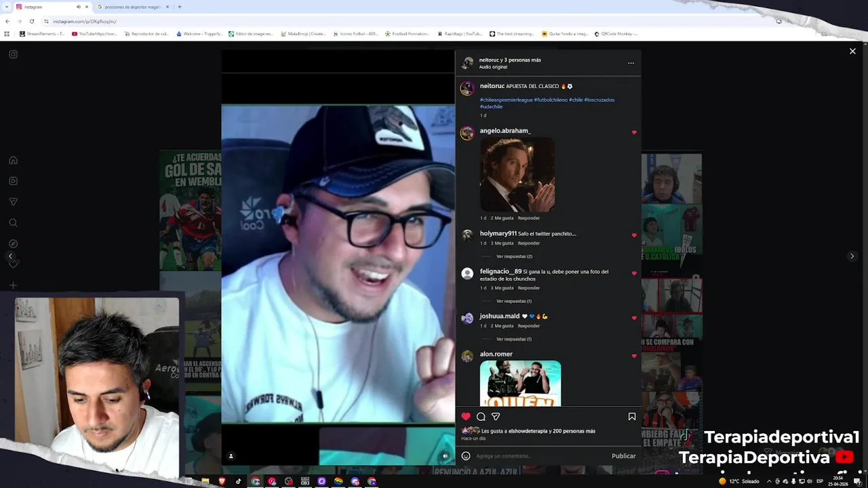
Task: Like alon.romer's comment
Action: pos(634,356)
